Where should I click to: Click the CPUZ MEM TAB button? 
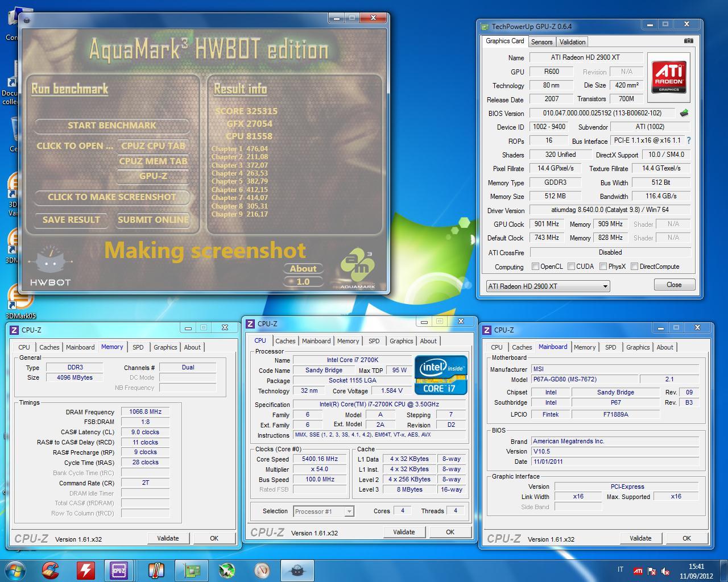click(153, 161)
